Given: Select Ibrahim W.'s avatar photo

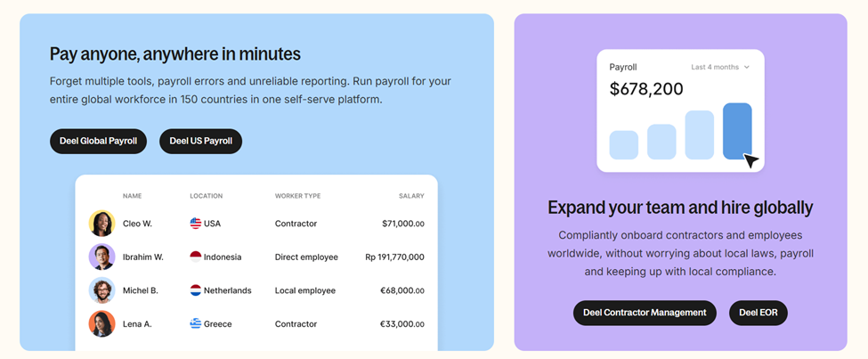Looking at the screenshot, I should pos(101,257).
